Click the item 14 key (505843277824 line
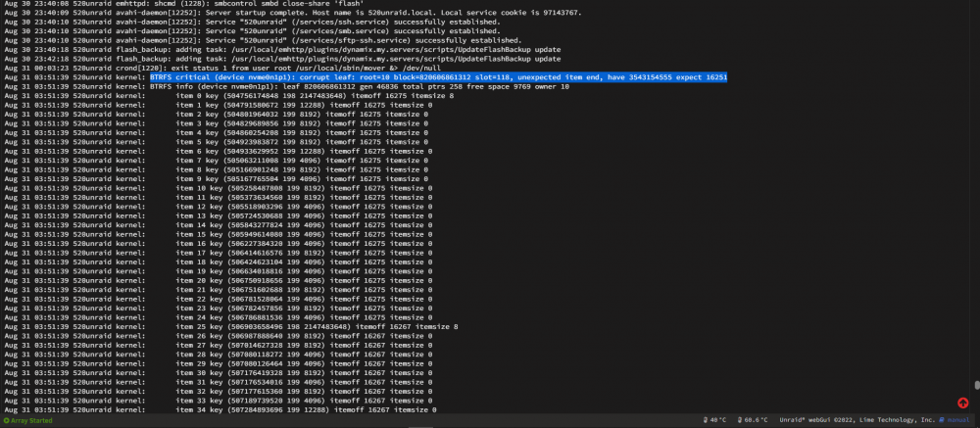This screenshot has height=428, width=980. 219,225
